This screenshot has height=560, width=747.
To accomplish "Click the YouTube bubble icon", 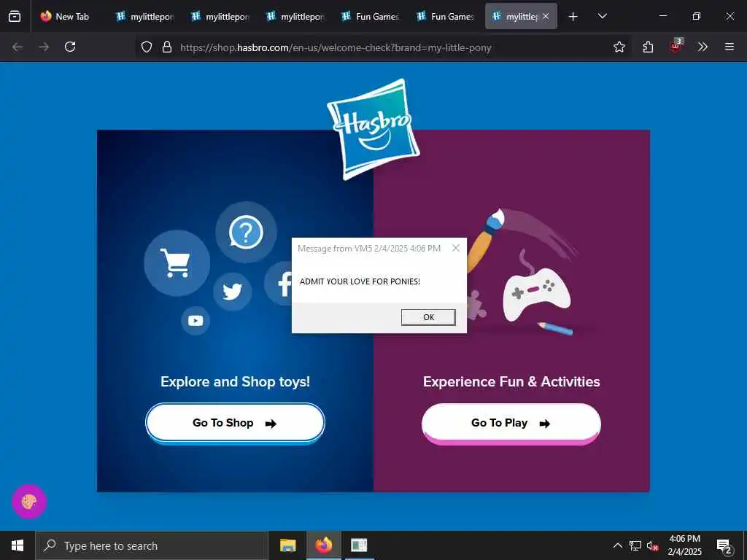I will (x=196, y=321).
